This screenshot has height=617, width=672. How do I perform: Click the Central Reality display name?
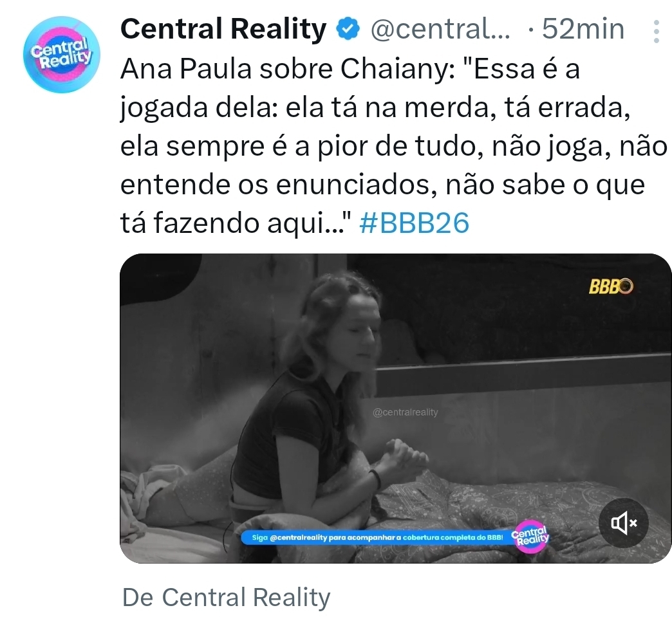pyautogui.click(x=224, y=29)
